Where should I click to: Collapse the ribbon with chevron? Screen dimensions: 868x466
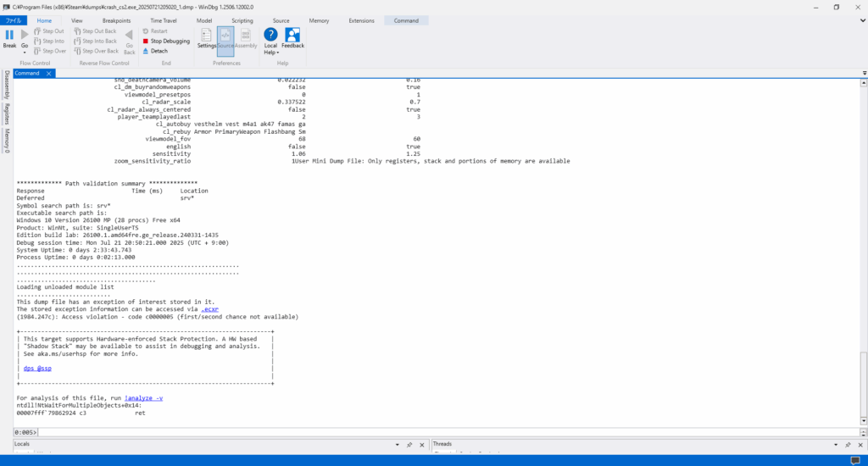862,20
